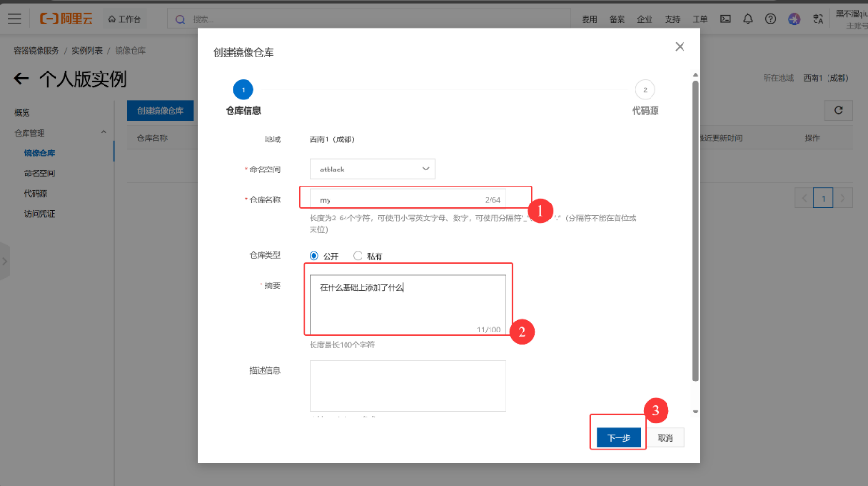Open the 企业 menu
Image resolution: width=868 pixels, height=486 pixels.
645,20
